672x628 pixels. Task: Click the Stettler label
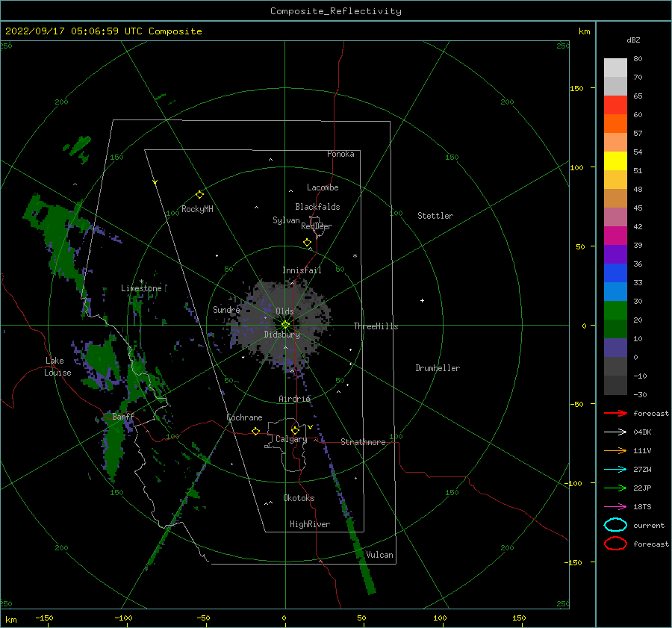435,216
